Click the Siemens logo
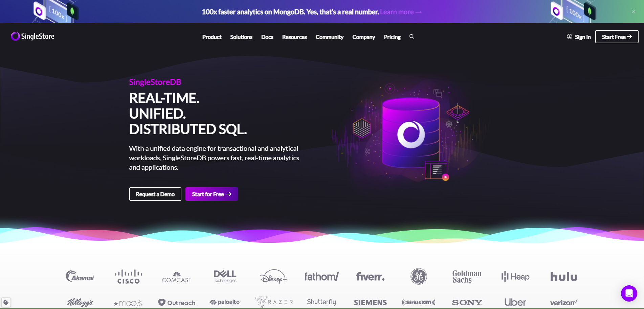This screenshot has width=644, height=309. pos(370,303)
